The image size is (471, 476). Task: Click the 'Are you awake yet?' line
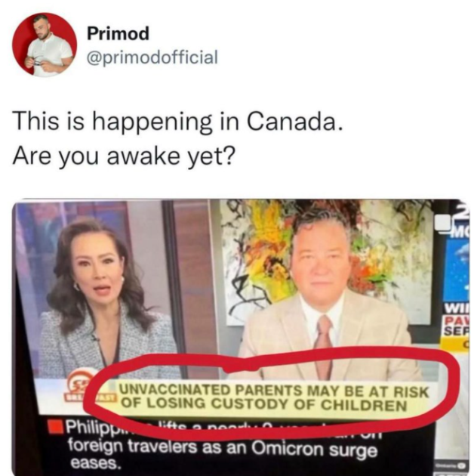pyautogui.click(x=124, y=157)
